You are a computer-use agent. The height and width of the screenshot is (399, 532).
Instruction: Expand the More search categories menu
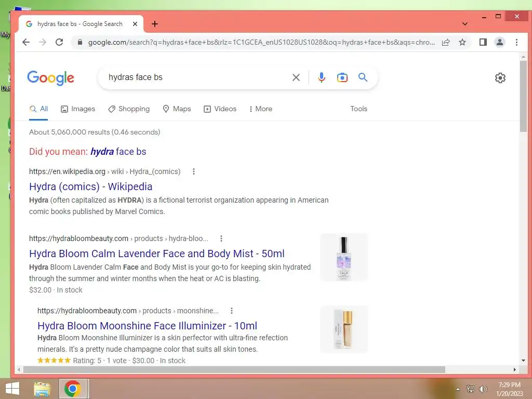[x=260, y=109]
